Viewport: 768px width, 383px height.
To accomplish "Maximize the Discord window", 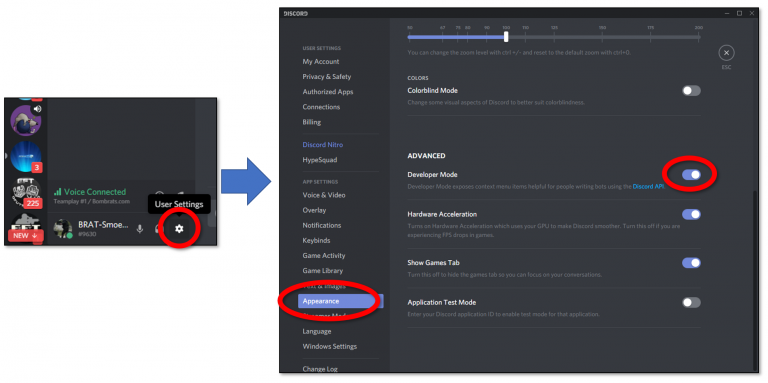I will click(740, 13).
